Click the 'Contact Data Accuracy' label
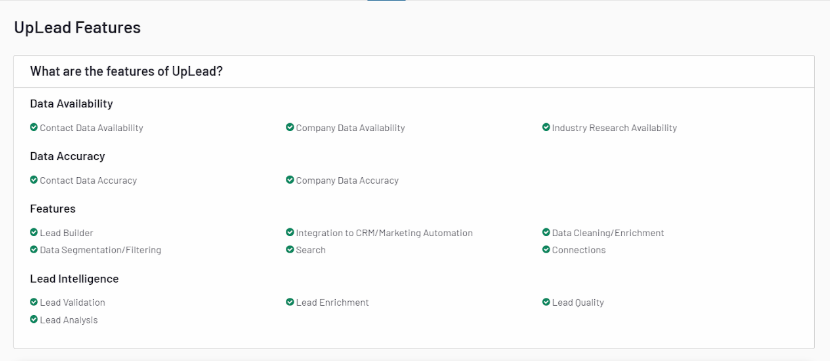 tap(88, 181)
